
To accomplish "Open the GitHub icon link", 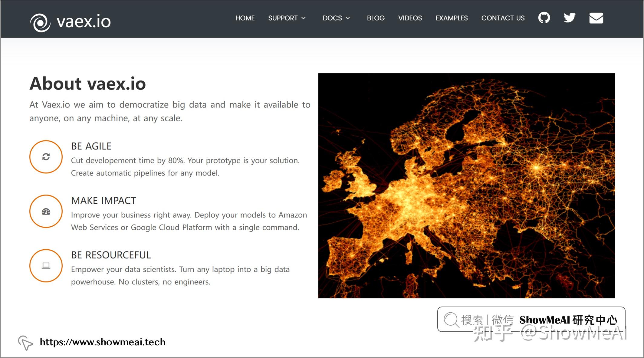I will [544, 18].
